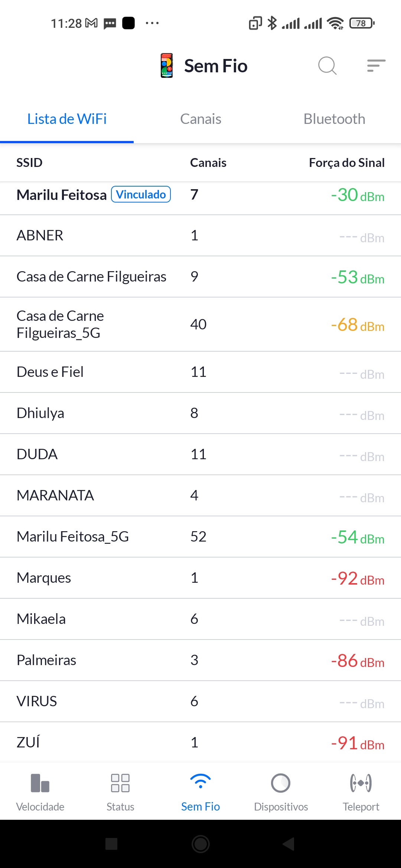Tap the search magnifier icon
401x868 pixels.
pyautogui.click(x=327, y=66)
